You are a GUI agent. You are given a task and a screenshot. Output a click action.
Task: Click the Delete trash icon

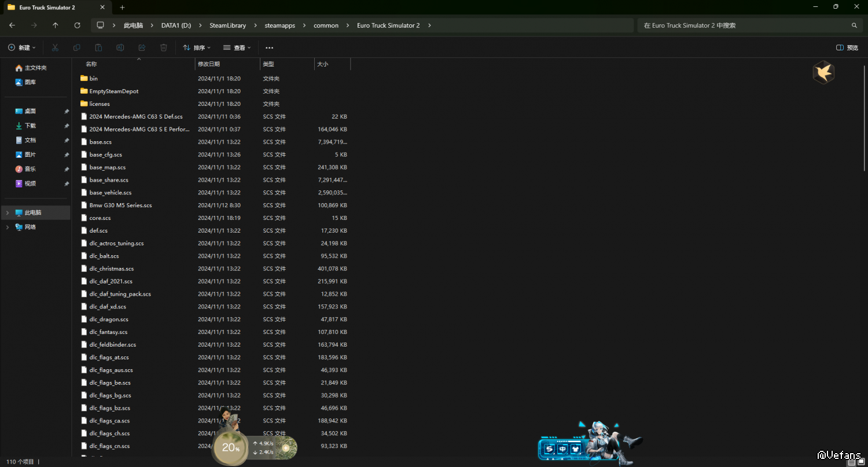[164, 47]
